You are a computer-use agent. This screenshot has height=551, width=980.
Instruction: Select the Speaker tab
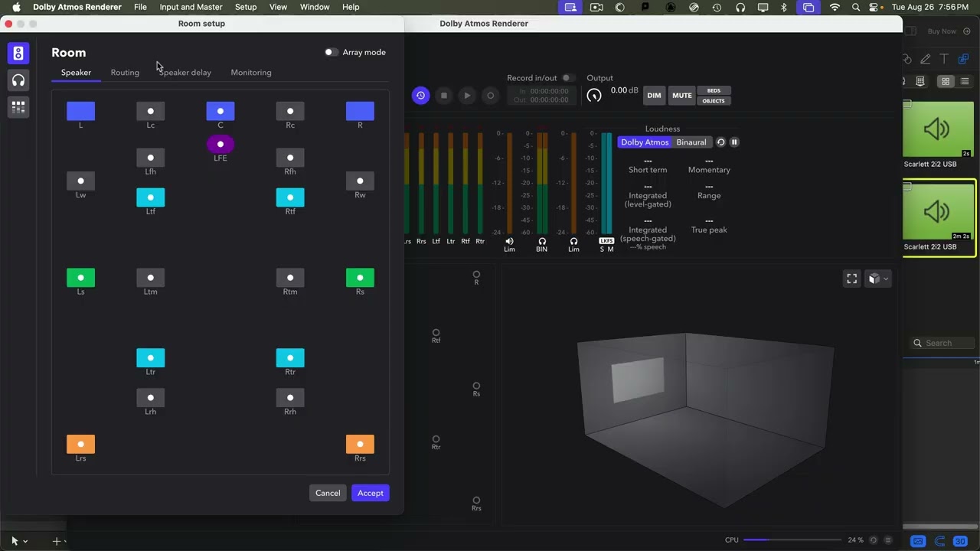[x=76, y=73]
